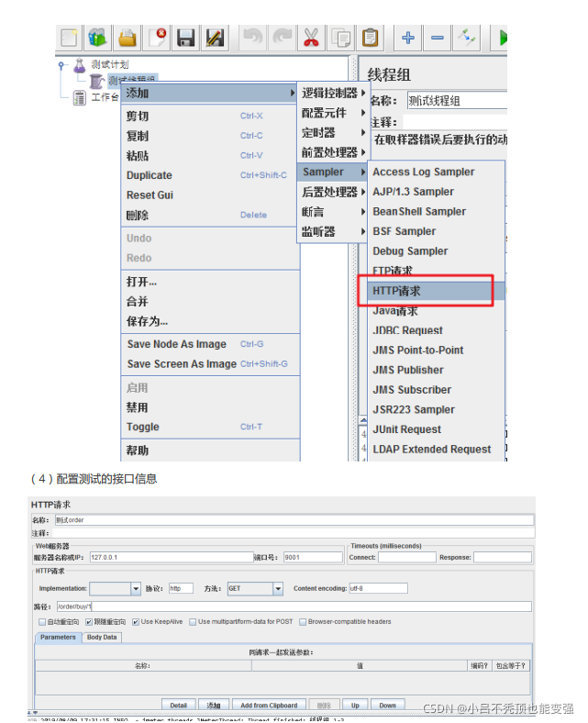Click the 端口号 field showing 9001
The width and height of the screenshot is (588, 723).
(313, 558)
